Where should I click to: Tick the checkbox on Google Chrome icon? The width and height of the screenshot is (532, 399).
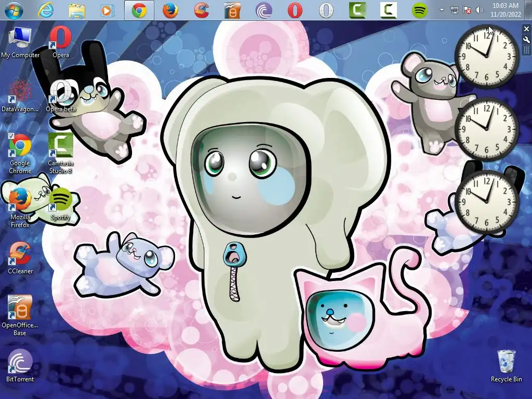coord(11,136)
